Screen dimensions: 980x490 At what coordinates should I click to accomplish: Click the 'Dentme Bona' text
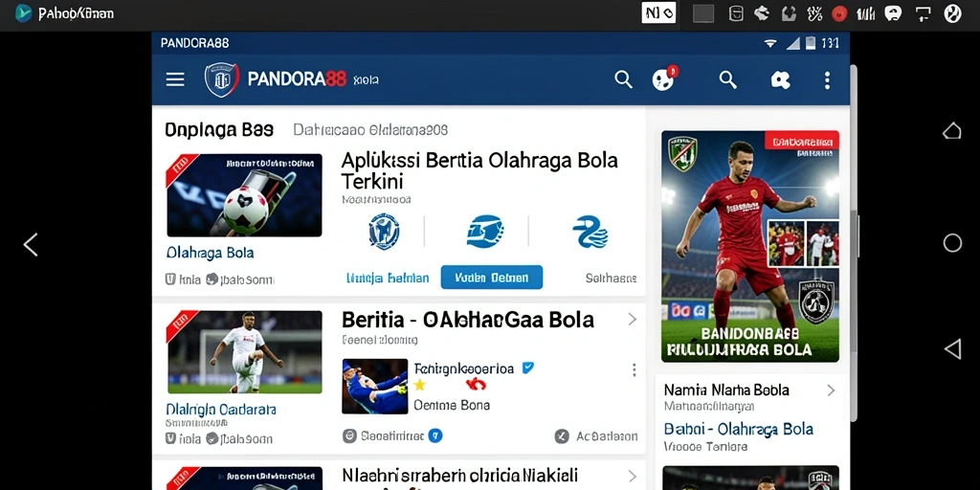pos(452,405)
